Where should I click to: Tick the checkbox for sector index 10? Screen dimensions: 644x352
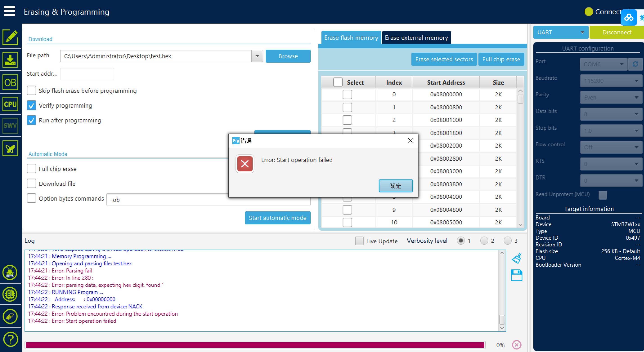[x=347, y=222]
